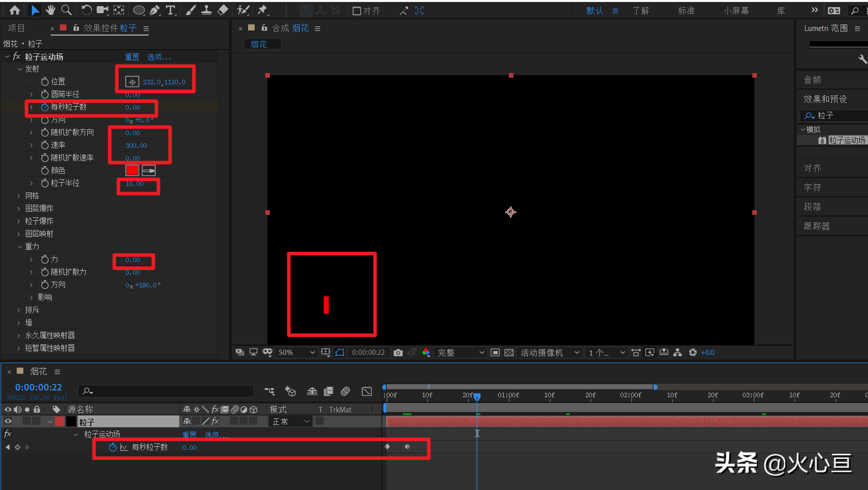Image resolution: width=868 pixels, height=490 pixels.
Task: Toggle visibility eye of 粒子 layer
Action: [x=8, y=421]
